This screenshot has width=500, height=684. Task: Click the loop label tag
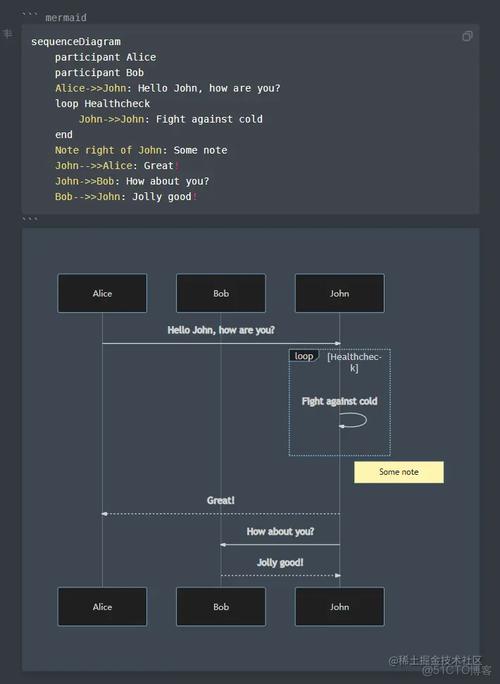304,356
